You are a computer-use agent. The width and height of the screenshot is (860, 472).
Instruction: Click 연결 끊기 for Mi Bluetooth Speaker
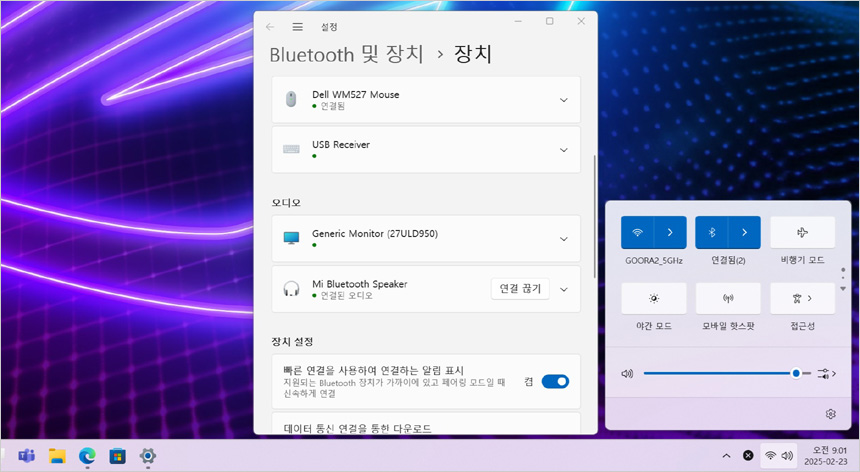(520, 289)
